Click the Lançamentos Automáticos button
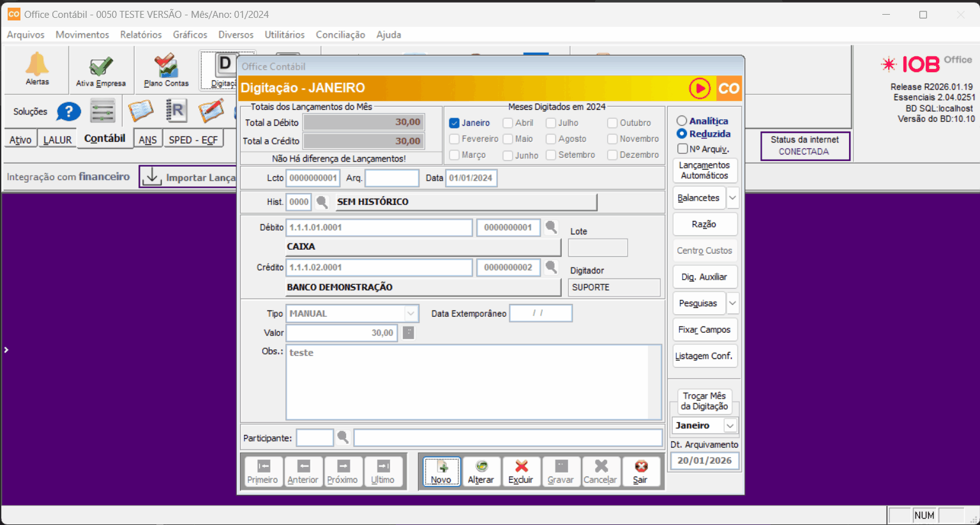 (704, 171)
